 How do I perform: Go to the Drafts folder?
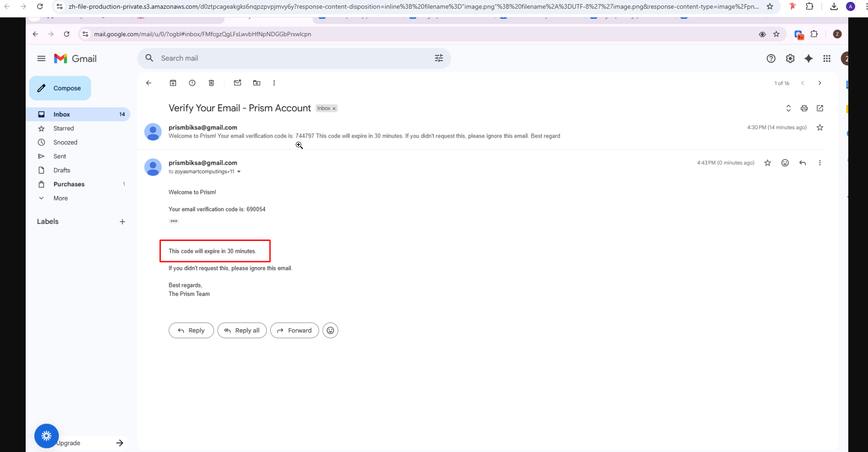click(x=61, y=170)
